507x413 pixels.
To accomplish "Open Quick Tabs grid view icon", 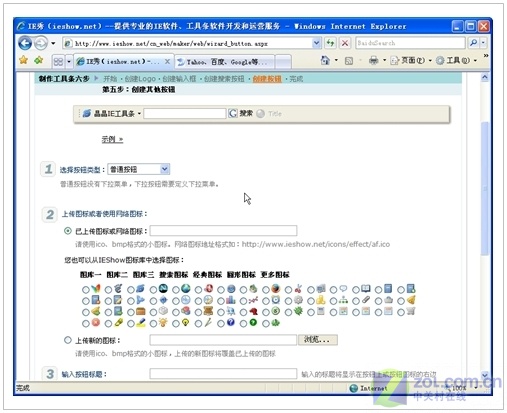I will [58, 61].
